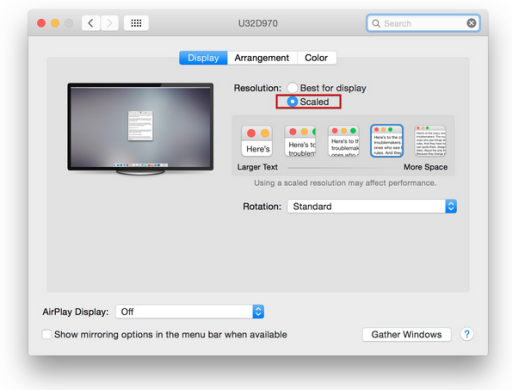The height and width of the screenshot is (390, 512).
Task: Select the Best for display radio button
Action: tap(292, 88)
